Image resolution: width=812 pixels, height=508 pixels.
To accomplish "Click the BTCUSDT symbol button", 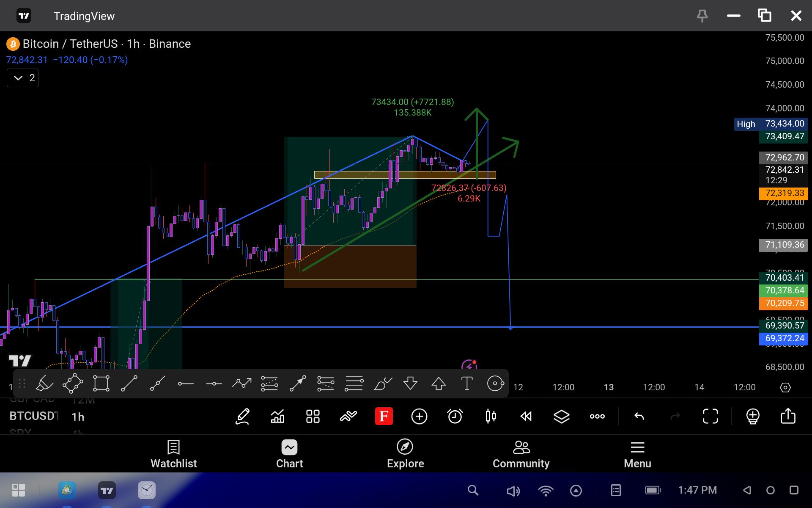I will pyautogui.click(x=34, y=416).
